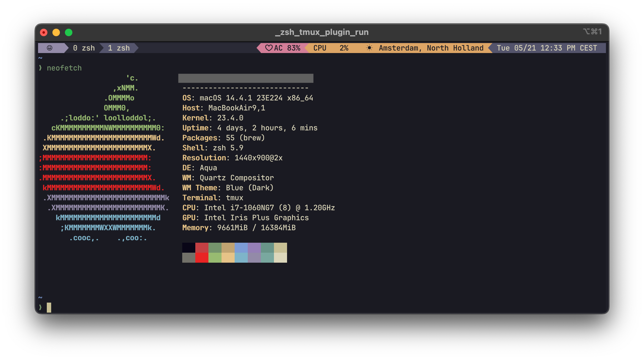
Task: Click the WM: Quartz Compositor line
Action: pyautogui.click(x=228, y=178)
